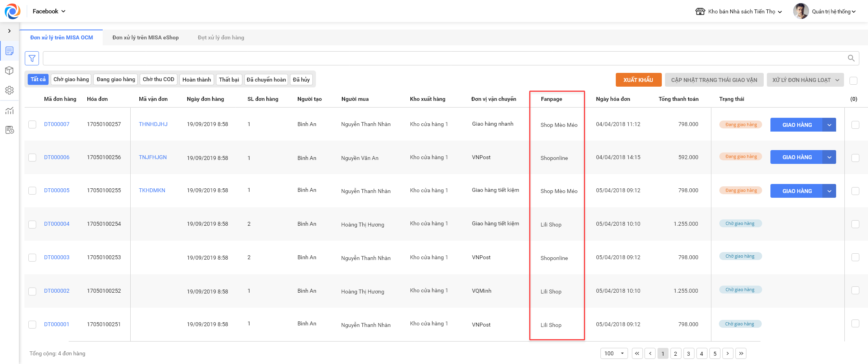This screenshot has width=868, height=364.
Task: Tick the left checkbox for order DT000003
Action: click(32, 258)
